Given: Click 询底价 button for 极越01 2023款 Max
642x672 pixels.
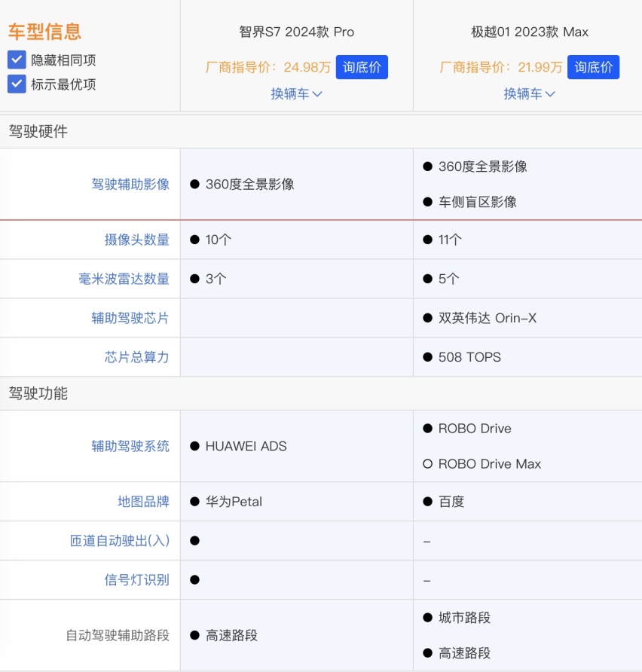Looking at the screenshot, I should tap(593, 67).
